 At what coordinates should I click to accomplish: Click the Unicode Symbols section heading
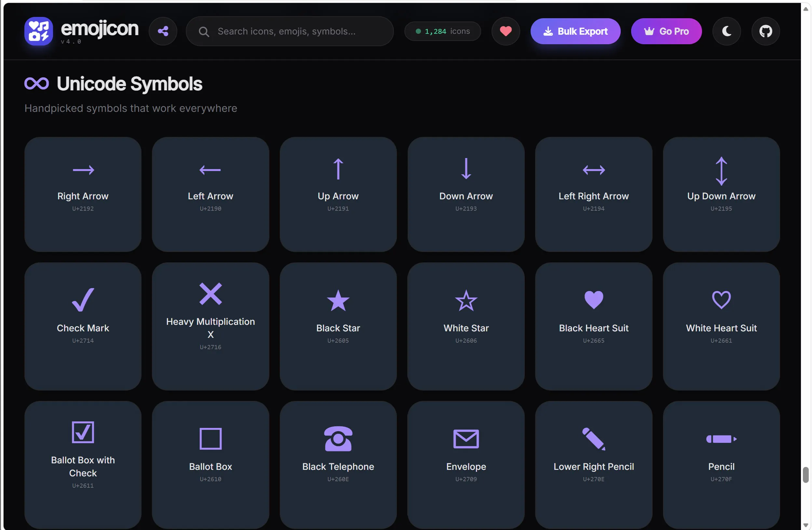coord(130,84)
